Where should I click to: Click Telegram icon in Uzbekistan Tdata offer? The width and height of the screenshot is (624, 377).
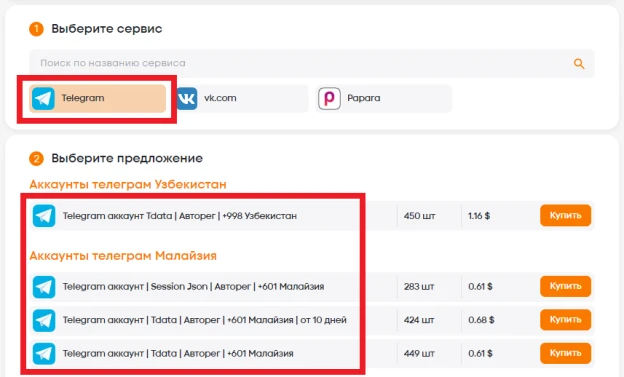pyautogui.click(x=44, y=216)
